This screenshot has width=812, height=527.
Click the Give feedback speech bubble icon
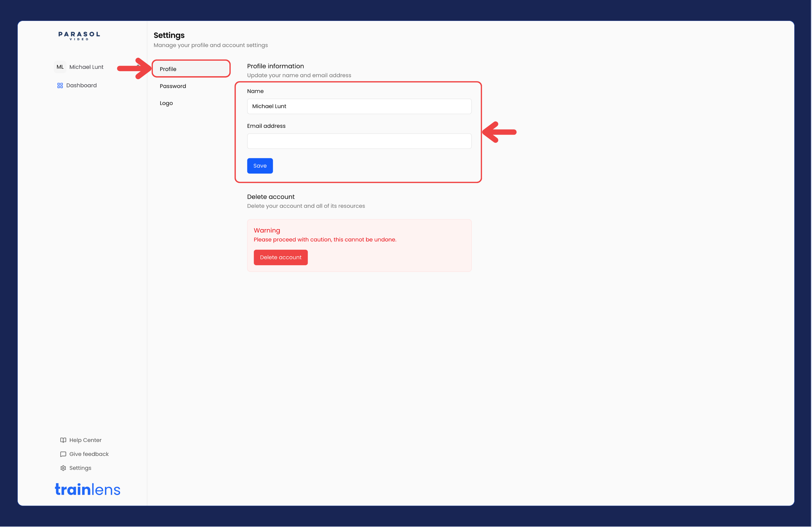pyautogui.click(x=63, y=454)
